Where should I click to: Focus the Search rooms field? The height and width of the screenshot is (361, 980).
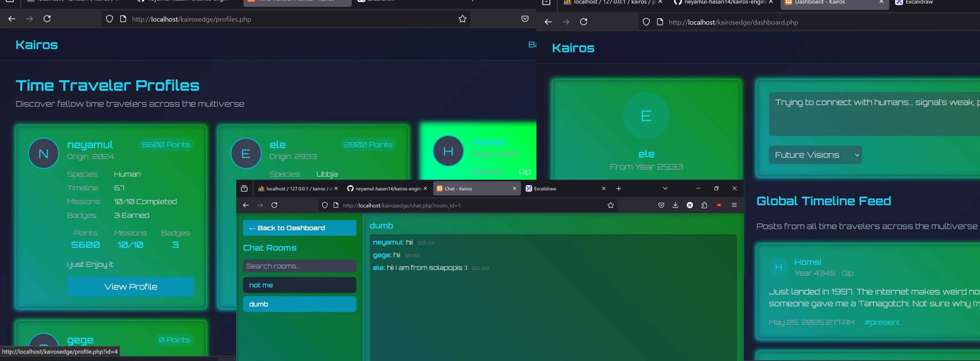[x=300, y=266]
